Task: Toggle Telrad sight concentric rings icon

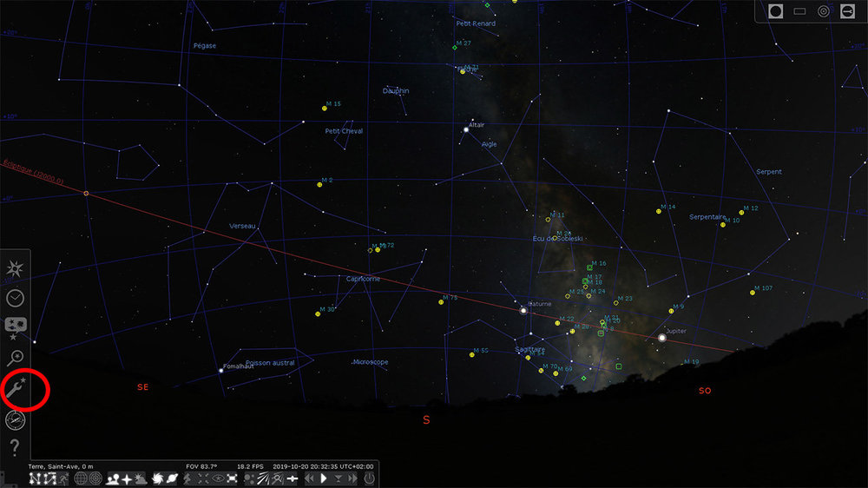Action: pos(824,11)
